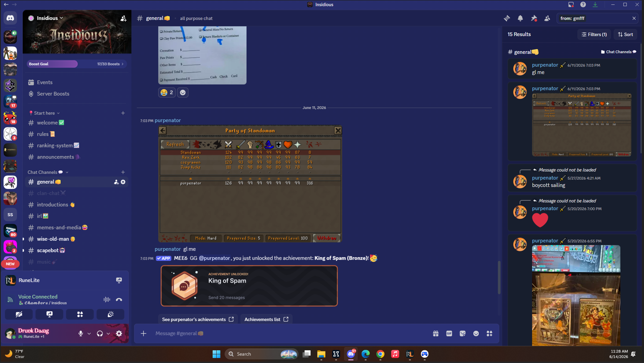Select the wise-old-man channel

(76, 239)
